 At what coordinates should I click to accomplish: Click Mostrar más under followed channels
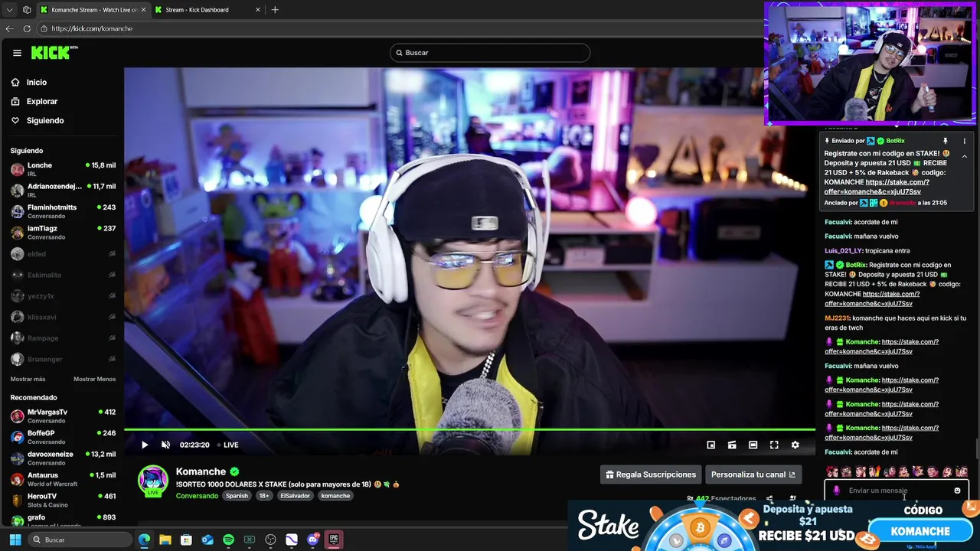coord(28,379)
